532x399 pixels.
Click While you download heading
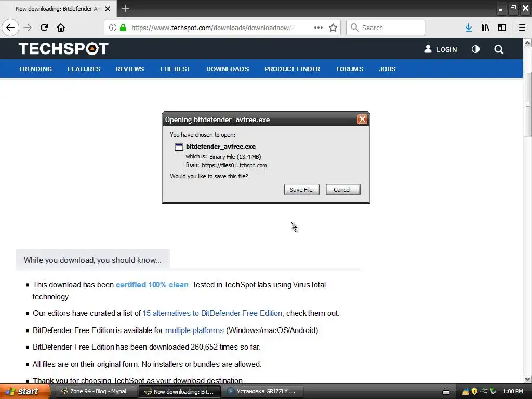pyautogui.click(x=92, y=260)
